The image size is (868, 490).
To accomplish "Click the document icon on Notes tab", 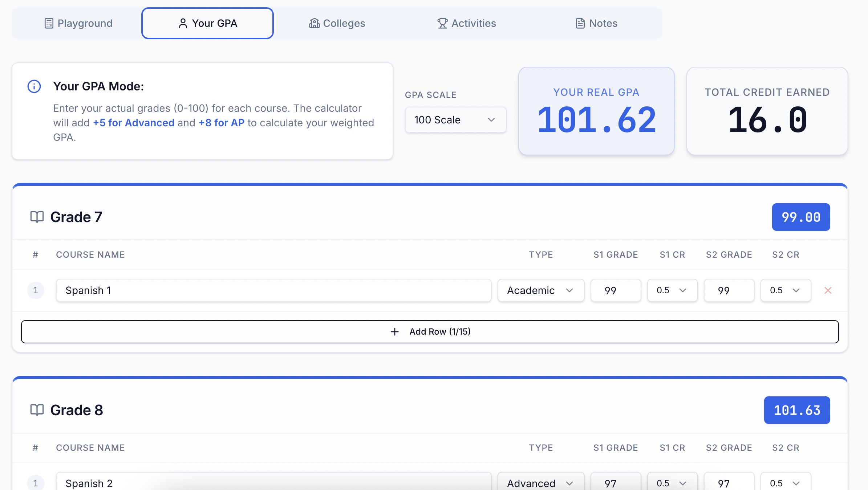I will (580, 23).
